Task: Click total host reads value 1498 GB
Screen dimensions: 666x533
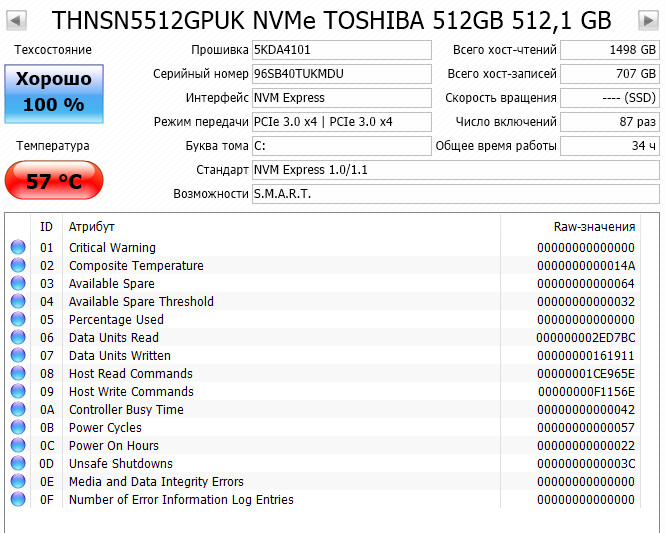Action: 610,50
